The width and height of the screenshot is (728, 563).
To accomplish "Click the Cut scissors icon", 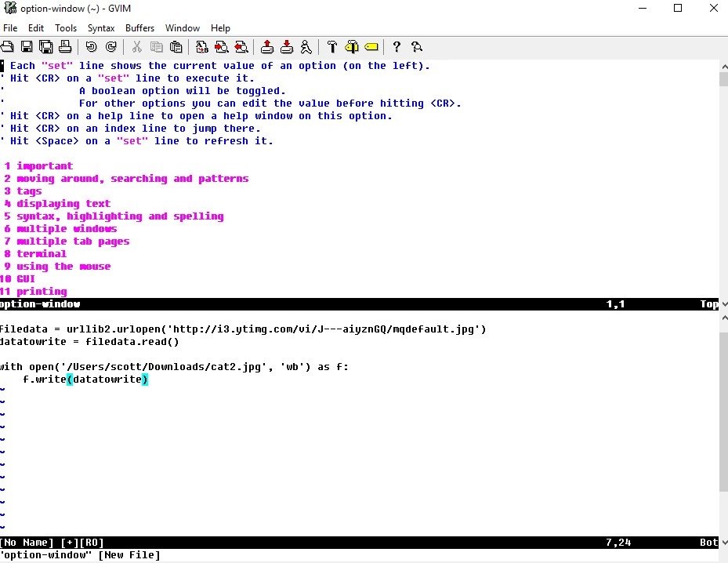I will coord(136,46).
